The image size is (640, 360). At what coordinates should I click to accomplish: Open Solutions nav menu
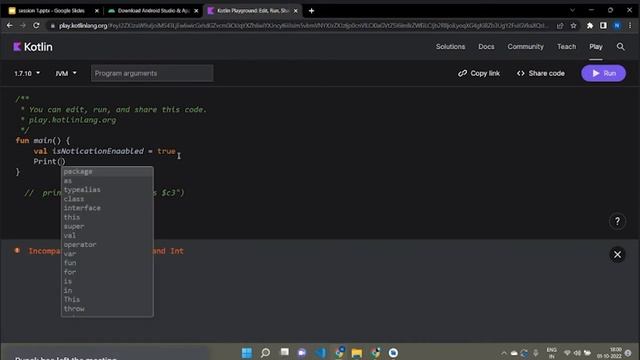click(x=450, y=47)
